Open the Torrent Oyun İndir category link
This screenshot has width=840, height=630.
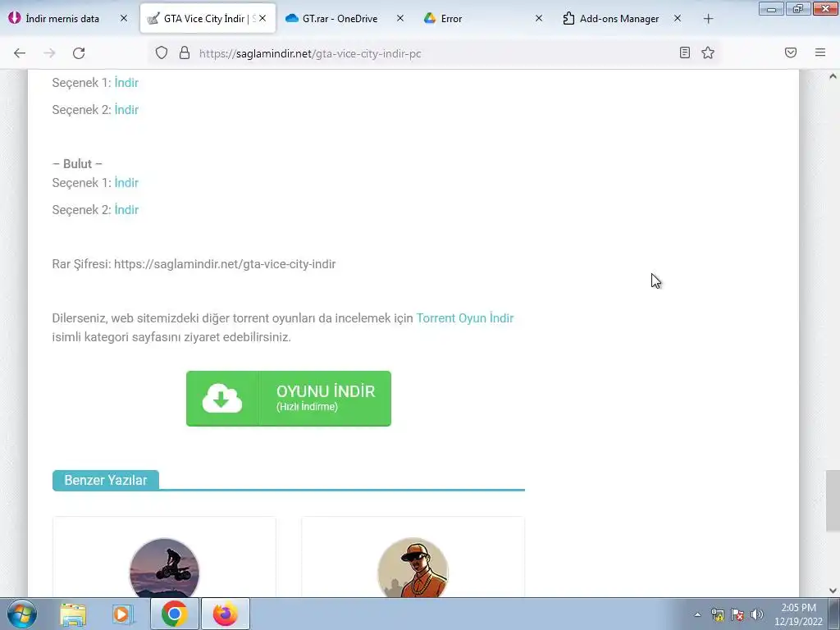[x=465, y=318]
